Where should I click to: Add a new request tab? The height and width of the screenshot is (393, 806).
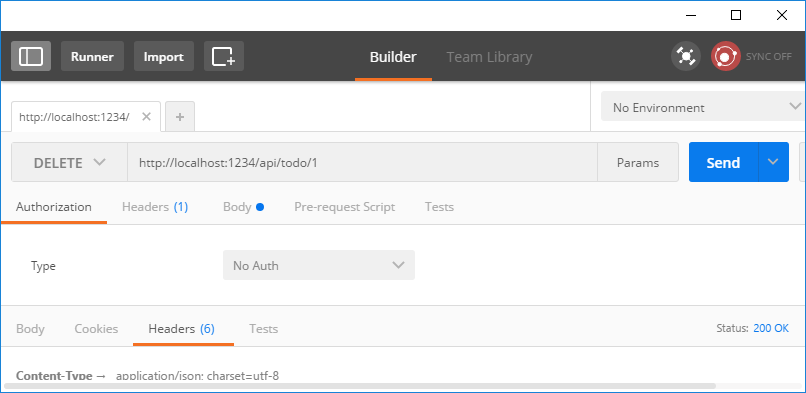click(180, 117)
